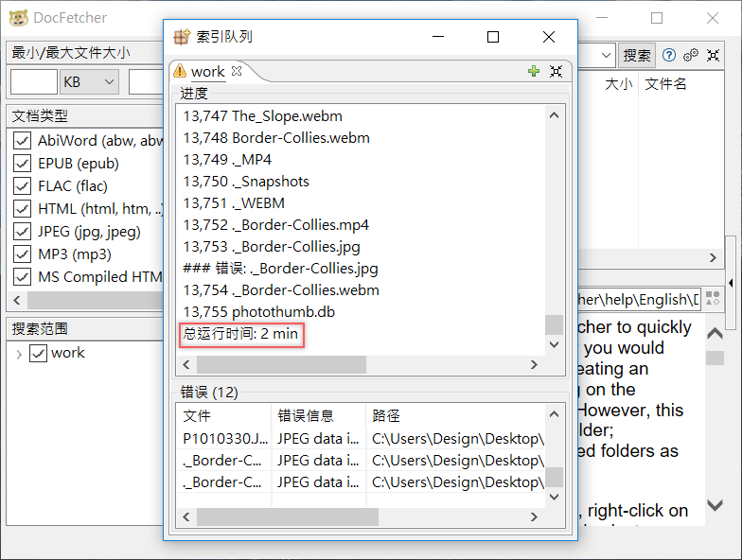Click errors table scroll-up arrow

click(x=555, y=414)
